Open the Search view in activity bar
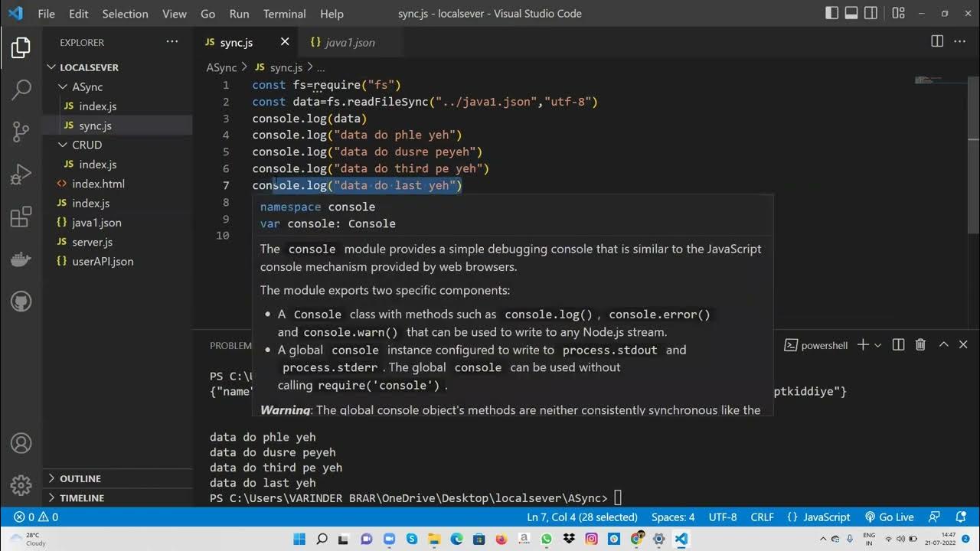The width and height of the screenshot is (980, 551). [21, 90]
